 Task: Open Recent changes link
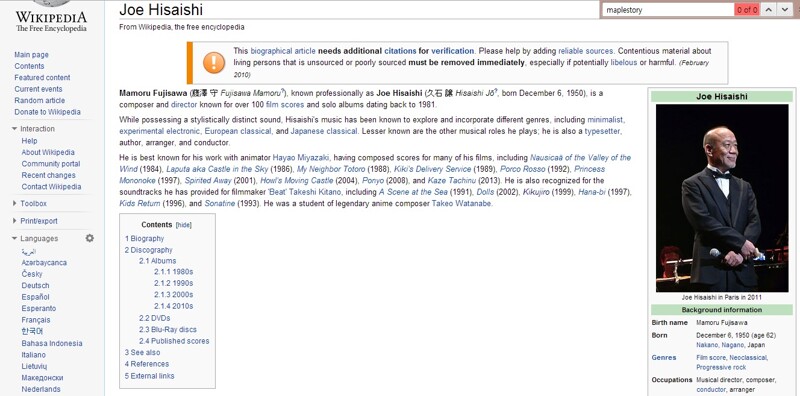click(48, 175)
